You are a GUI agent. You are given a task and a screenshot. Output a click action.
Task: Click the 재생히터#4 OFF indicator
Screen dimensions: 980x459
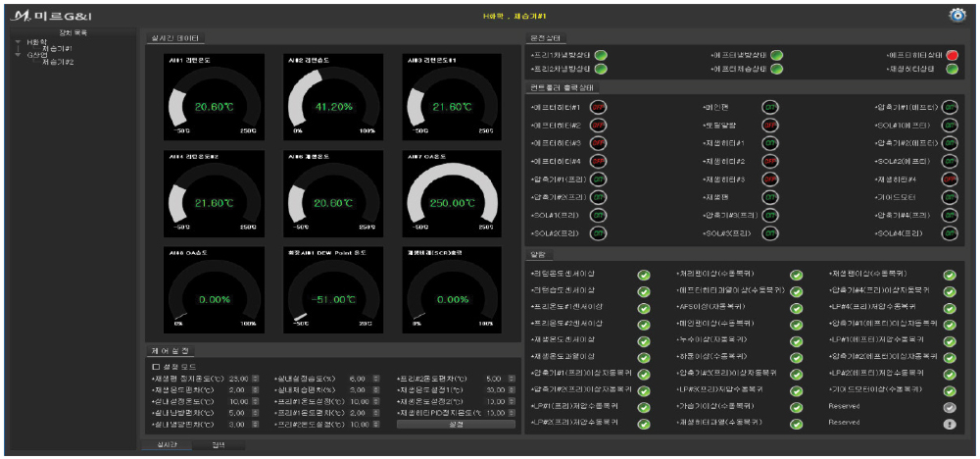[950, 178]
